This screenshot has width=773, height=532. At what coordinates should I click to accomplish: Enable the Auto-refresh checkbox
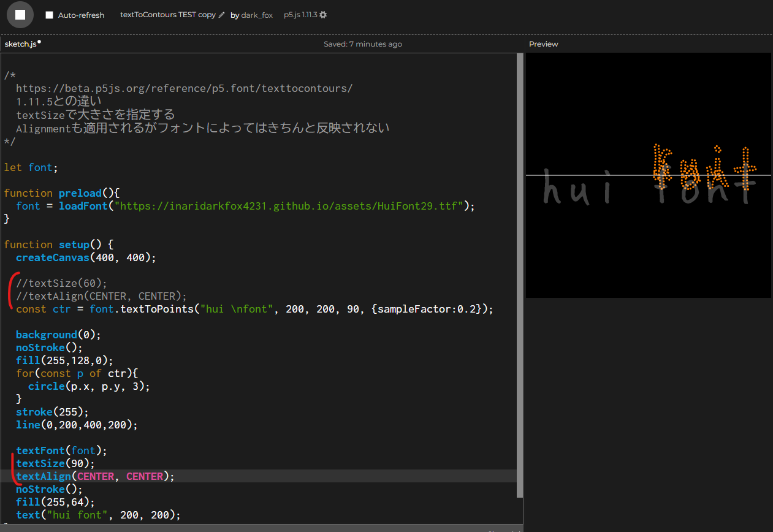click(x=50, y=15)
